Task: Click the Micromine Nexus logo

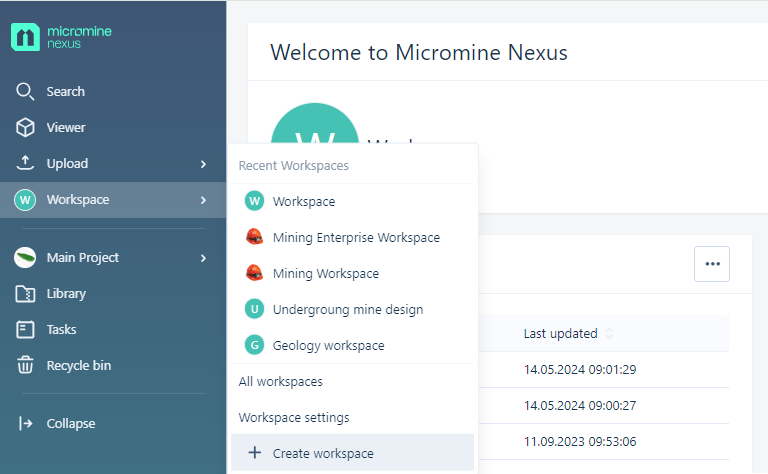Action: pos(61,37)
